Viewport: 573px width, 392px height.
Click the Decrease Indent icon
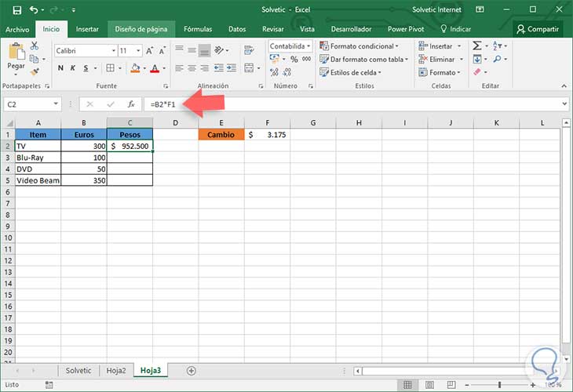pyautogui.click(x=219, y=68)
